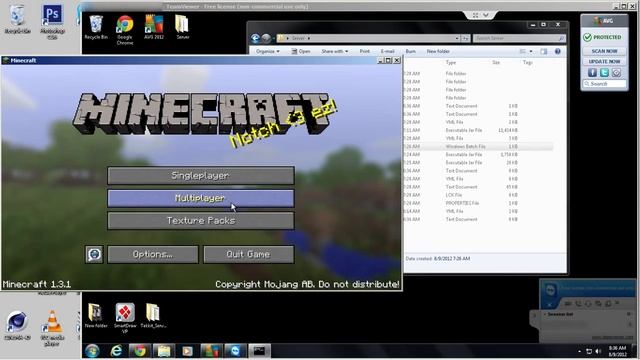Image resolution: width=640 pixels, height=360 pixels.
Task: Launch Photoshop CS6 desktop shortcut
Action: [x=52, y=22]
